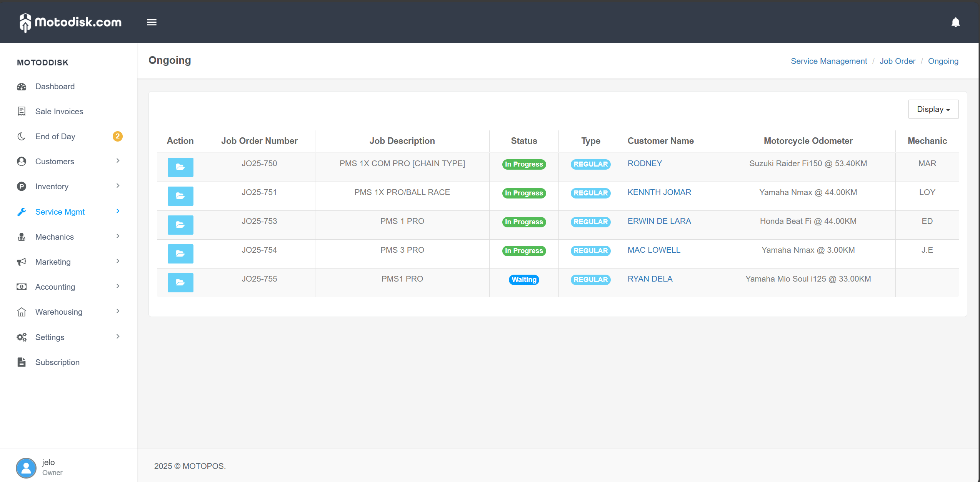Open customer link RODNEY

tap(645, 163)
